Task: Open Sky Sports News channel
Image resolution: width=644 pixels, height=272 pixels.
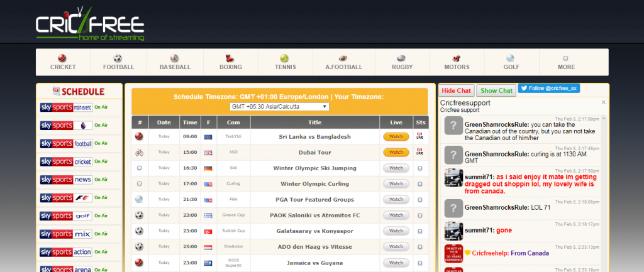Action: 66,180
